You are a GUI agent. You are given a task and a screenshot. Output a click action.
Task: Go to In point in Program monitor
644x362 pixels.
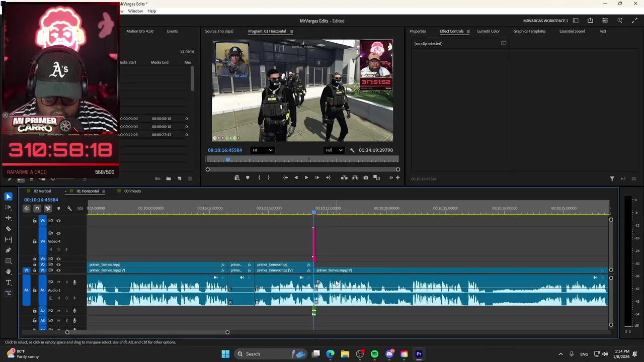[x=285, y=177]
